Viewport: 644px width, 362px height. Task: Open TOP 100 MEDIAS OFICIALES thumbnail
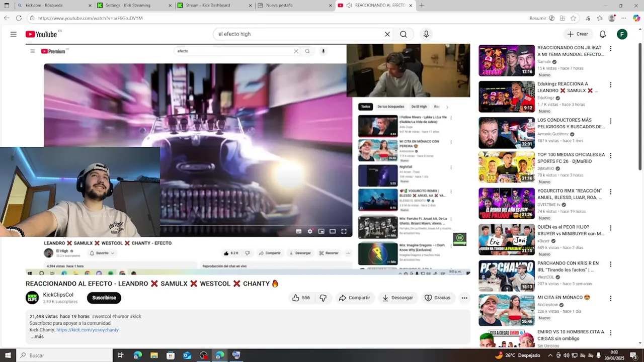point(507,167)
